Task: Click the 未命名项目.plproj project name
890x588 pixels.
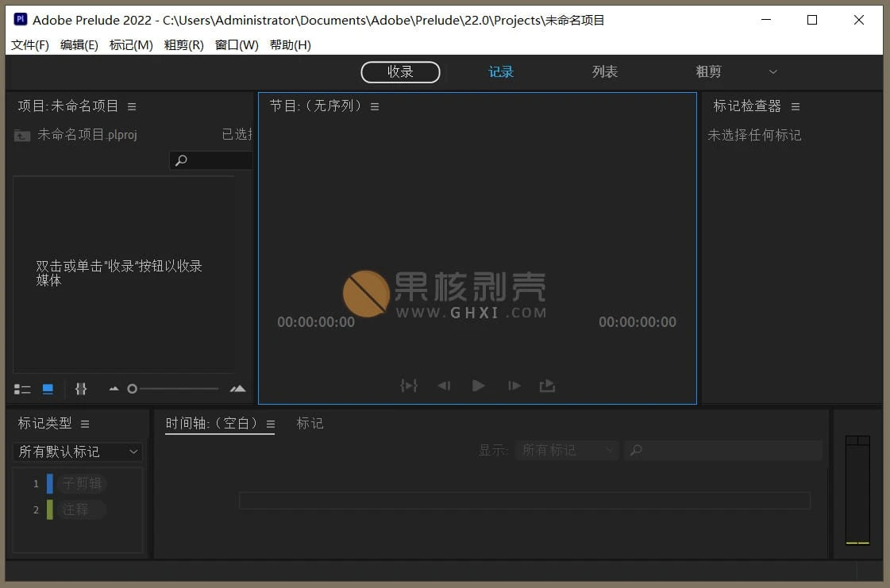Action: [x=87, y=135]
